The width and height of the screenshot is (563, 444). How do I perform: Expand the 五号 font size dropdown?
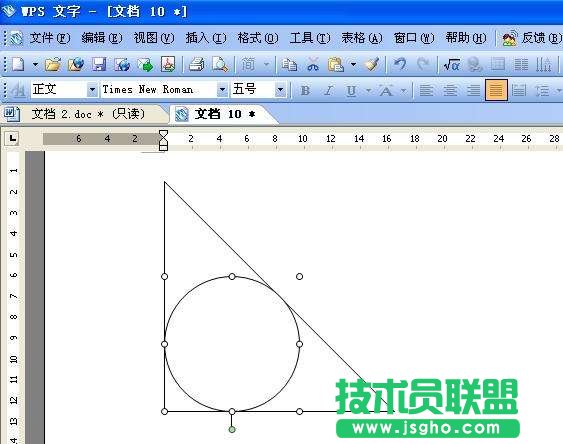[x=280, y=89]
